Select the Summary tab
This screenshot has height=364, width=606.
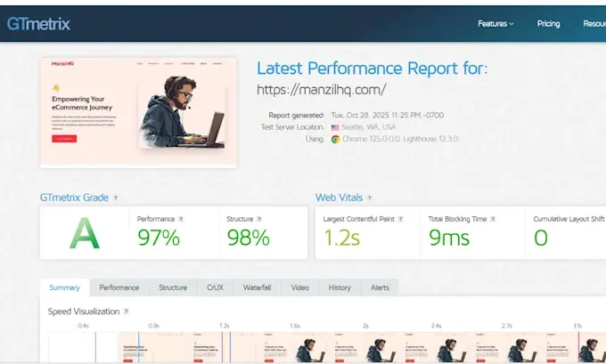coord(64,287)
